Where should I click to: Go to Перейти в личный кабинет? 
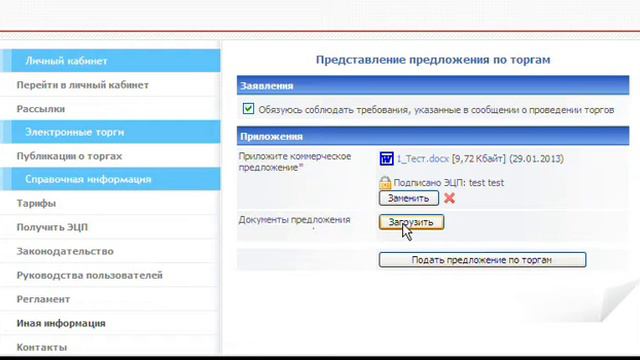click(x=82, y=85)
